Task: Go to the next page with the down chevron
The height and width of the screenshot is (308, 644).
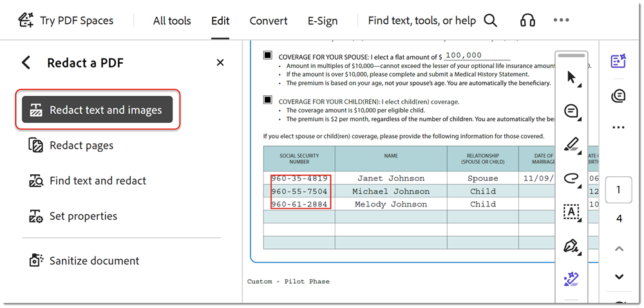Action: coord(619,276)
